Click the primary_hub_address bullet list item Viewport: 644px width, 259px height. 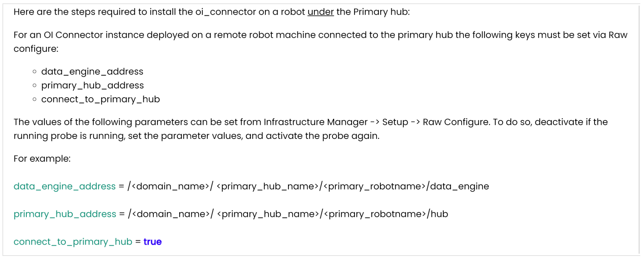click(x=92, y=86)
